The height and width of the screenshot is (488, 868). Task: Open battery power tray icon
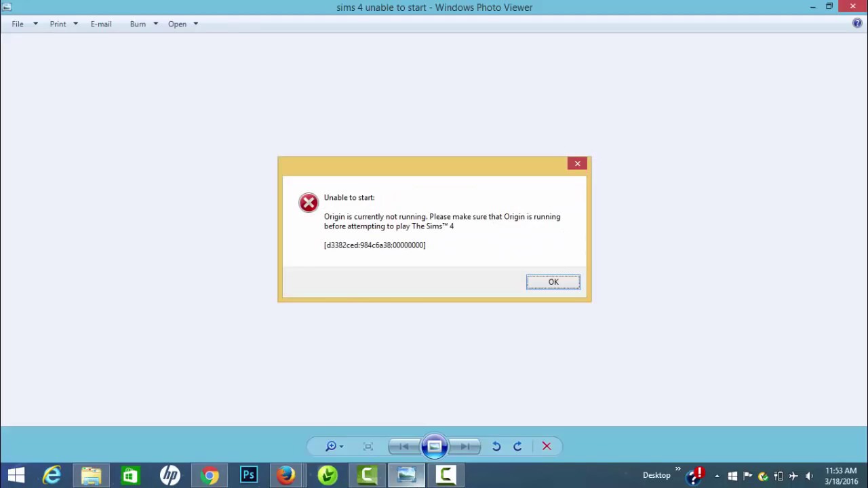(x=779, y=476)
